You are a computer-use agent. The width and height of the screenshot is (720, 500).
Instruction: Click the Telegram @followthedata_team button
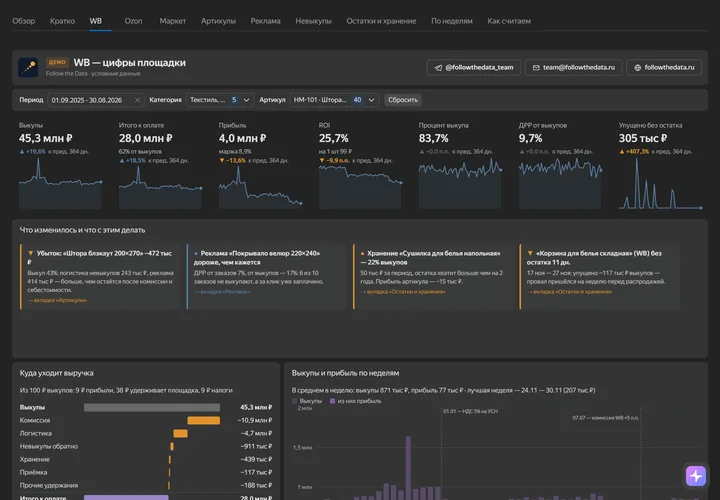click(473, 67)
